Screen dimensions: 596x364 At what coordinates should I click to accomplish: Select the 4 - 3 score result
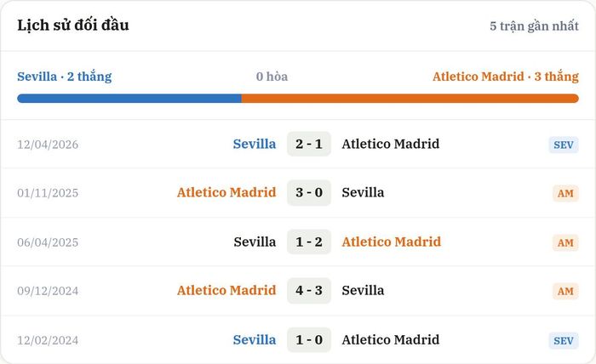[x=309, y=290]
